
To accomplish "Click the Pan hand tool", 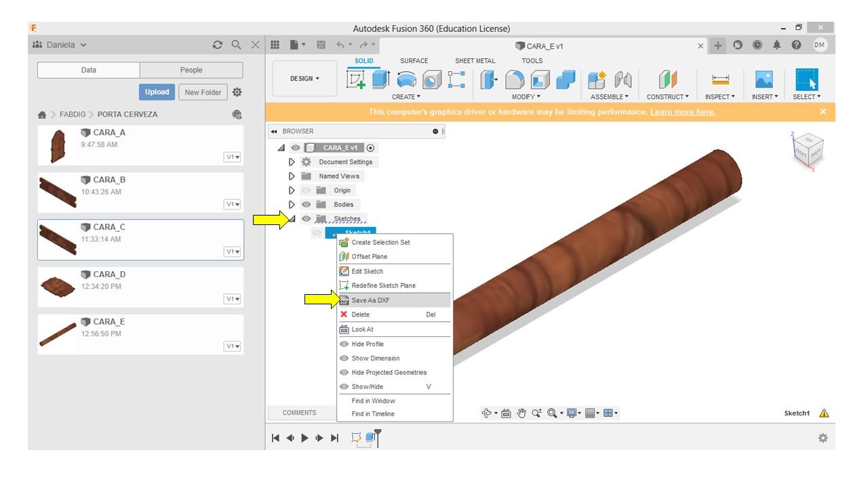I will click(521, 413).
